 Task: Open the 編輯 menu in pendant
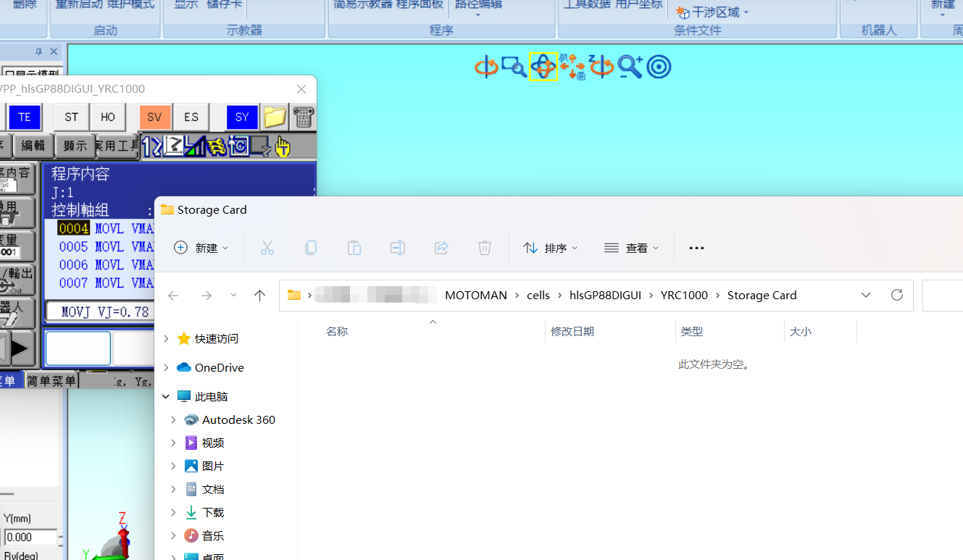pyautogui.click(x=33, y=146)
